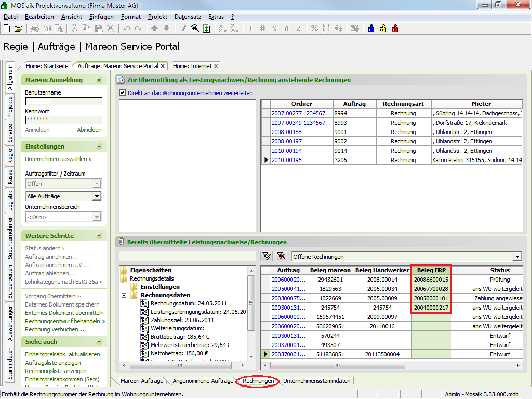
Task: Click the blue figure toolbar icon
Action: point(371,28)
